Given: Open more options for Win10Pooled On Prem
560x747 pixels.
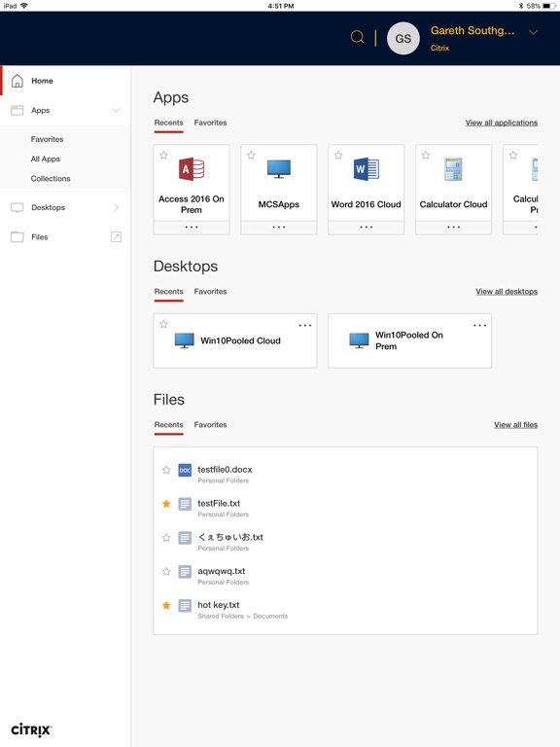Looking at the screenshot, I should (x=479, y=326).
